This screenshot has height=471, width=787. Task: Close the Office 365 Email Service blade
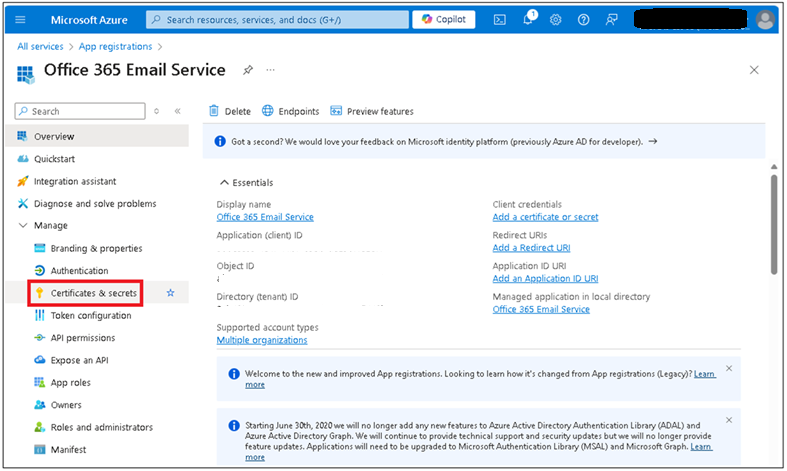coord(754,70)
